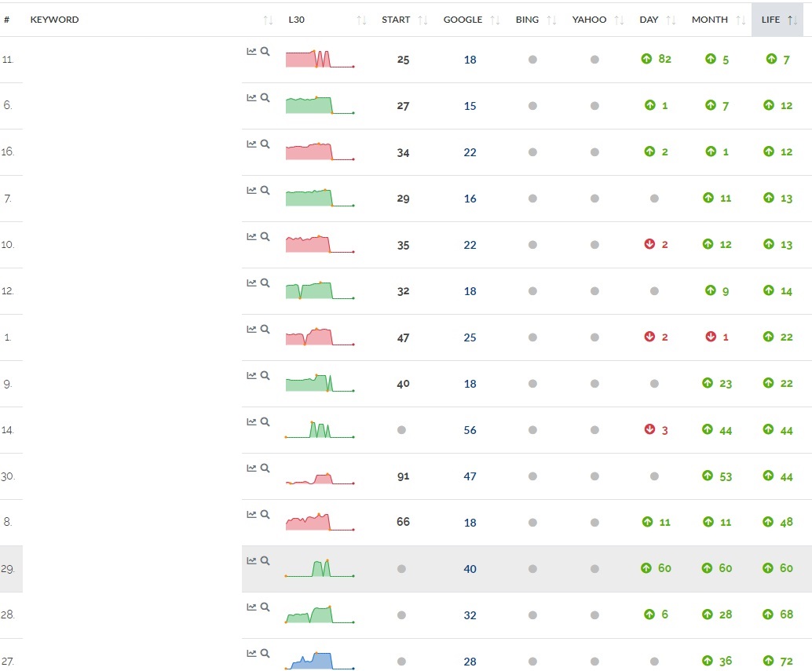This screenshot has height=671, width=812.
Task: Click the magnifier icon in row 9
Action: 265,375
